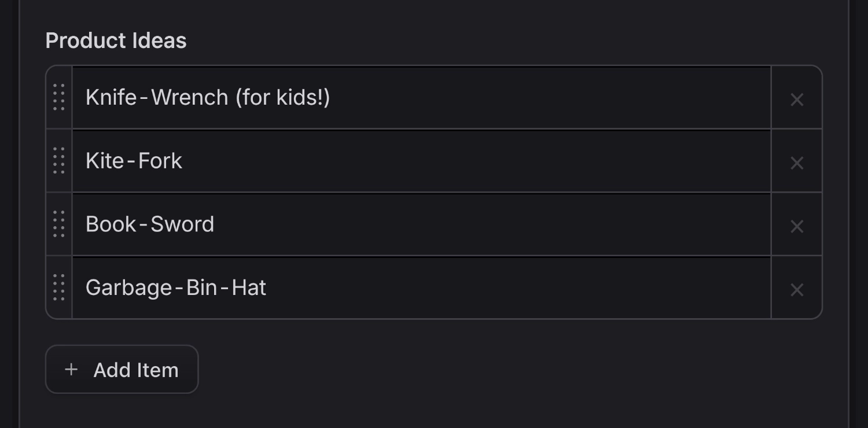Image resolution: width=868 pixels, height=428 pixels.
Task: Click the X icon for Knife-Wrench (for kids!)
Action: (x=797, y=99)
